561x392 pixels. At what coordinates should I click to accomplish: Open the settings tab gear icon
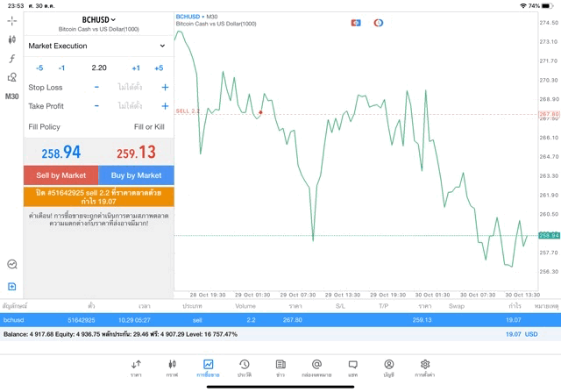[425, 368]
